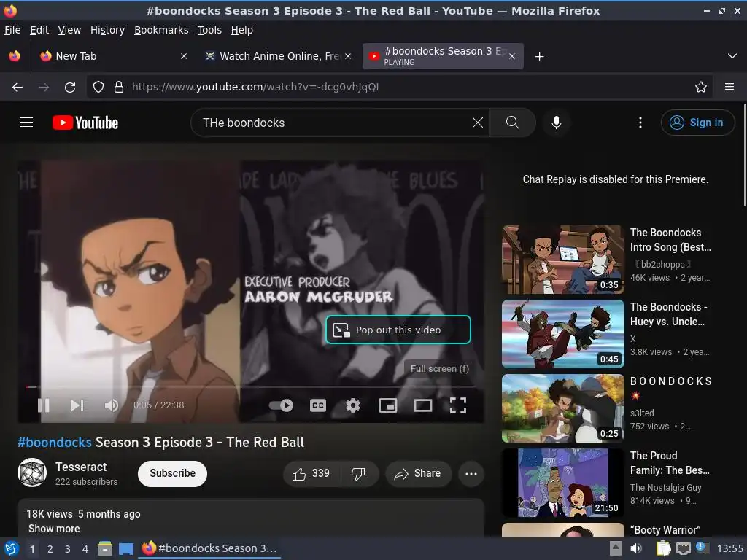Click the Sign in button

click(x=697, y=122)
